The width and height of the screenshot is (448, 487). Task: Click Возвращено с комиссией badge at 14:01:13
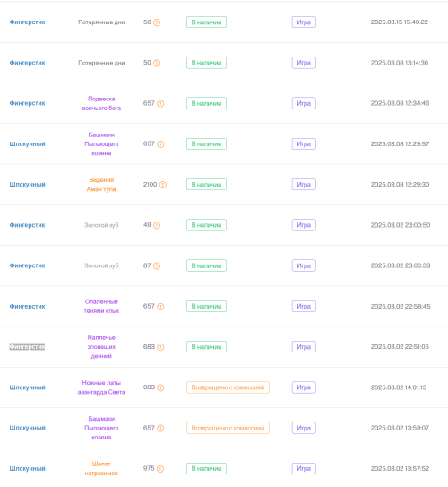pos(228,387)
